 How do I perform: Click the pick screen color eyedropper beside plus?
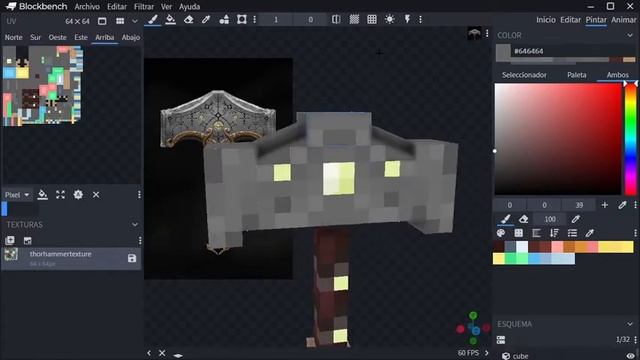622,205
